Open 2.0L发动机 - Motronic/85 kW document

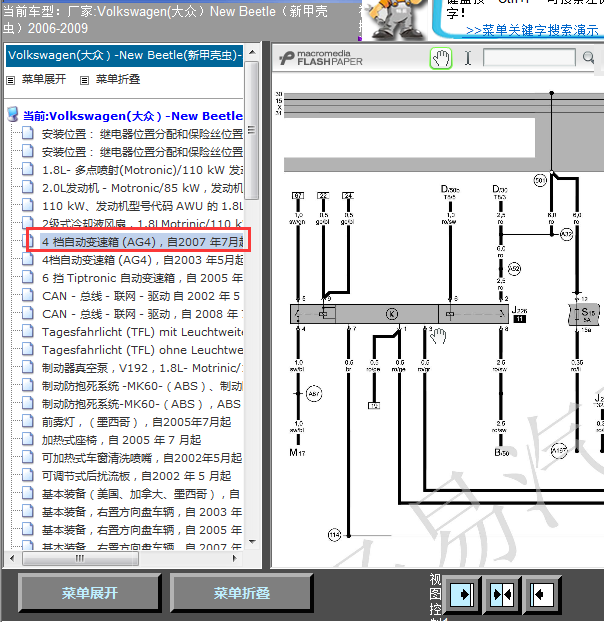142,188
